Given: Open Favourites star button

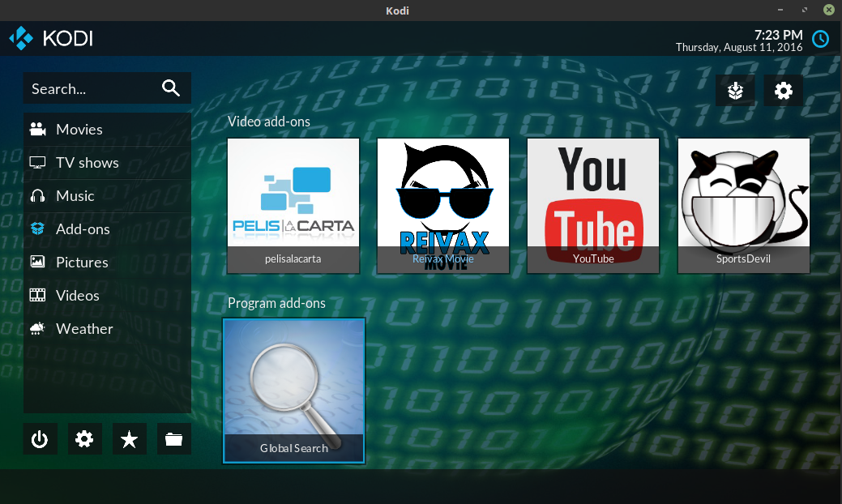Looking at the screenshot, I should tap(129, 439).
